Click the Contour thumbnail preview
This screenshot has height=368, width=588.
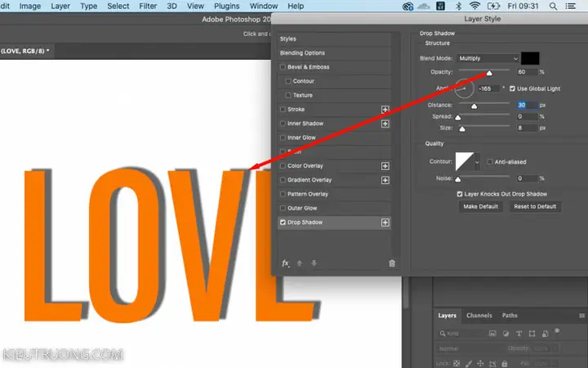pyautogui.click(x=465, y=162)
